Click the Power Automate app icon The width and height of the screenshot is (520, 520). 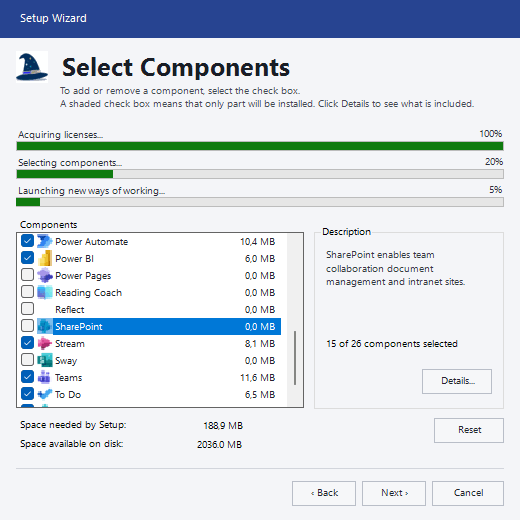45,241
